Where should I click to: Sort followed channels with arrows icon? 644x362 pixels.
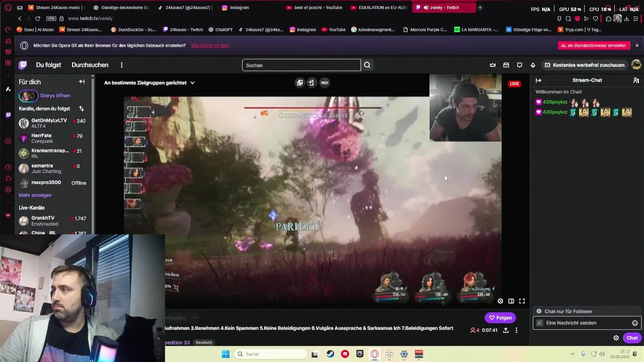[x=81, y=109]
